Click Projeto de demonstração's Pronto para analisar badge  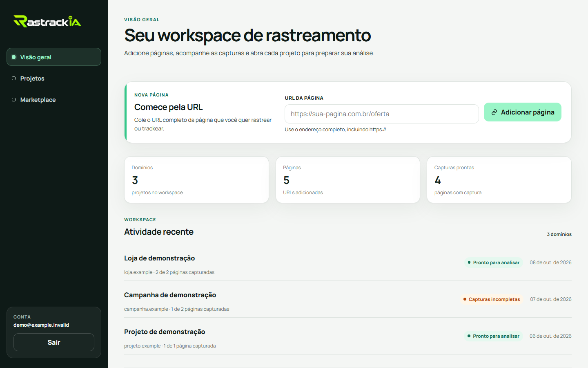tap(493, 336)
